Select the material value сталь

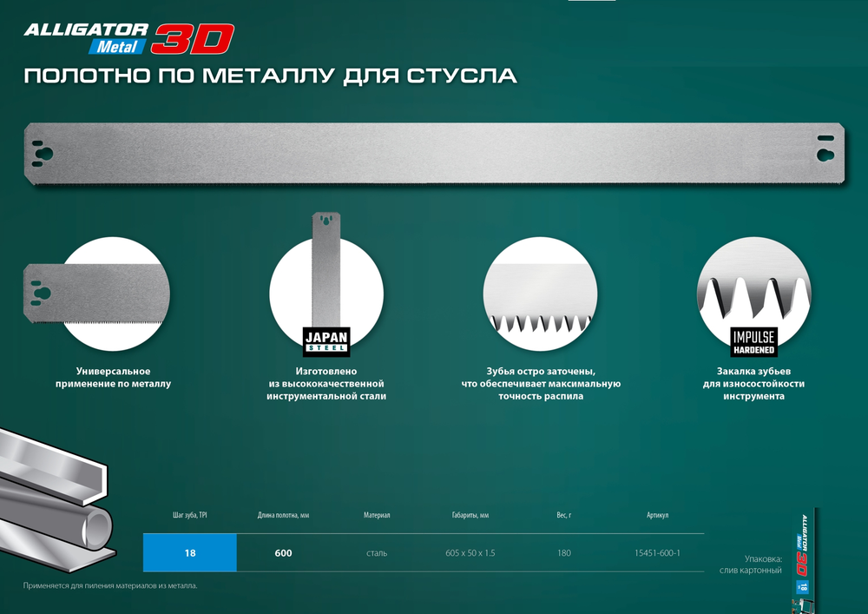click(377, 553)
